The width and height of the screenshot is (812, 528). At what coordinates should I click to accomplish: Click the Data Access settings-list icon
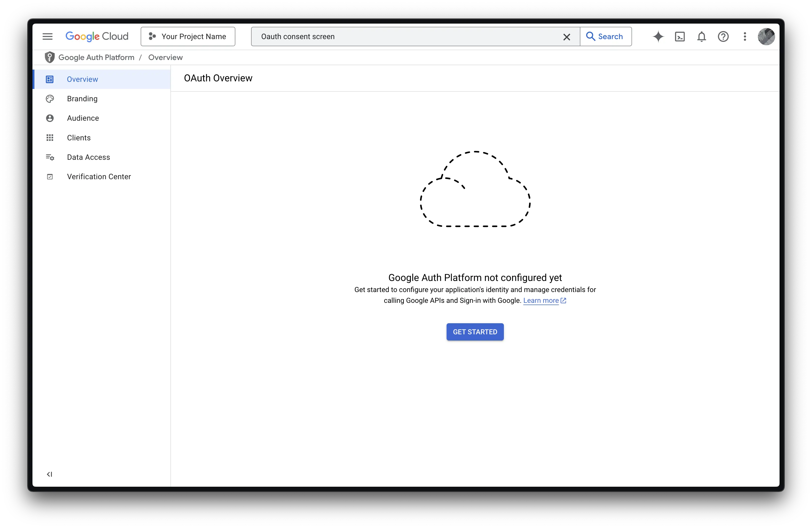(x=50, y=157)
